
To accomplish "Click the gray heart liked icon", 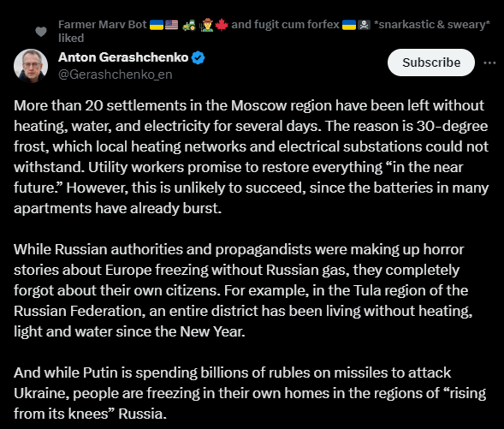I will [41, 32].
